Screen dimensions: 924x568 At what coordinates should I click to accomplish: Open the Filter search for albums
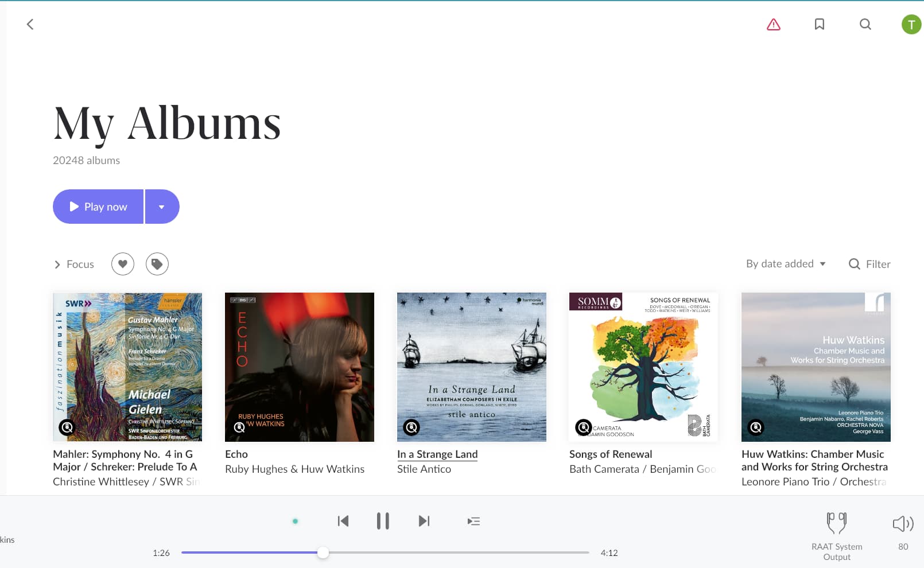point(869,264)
